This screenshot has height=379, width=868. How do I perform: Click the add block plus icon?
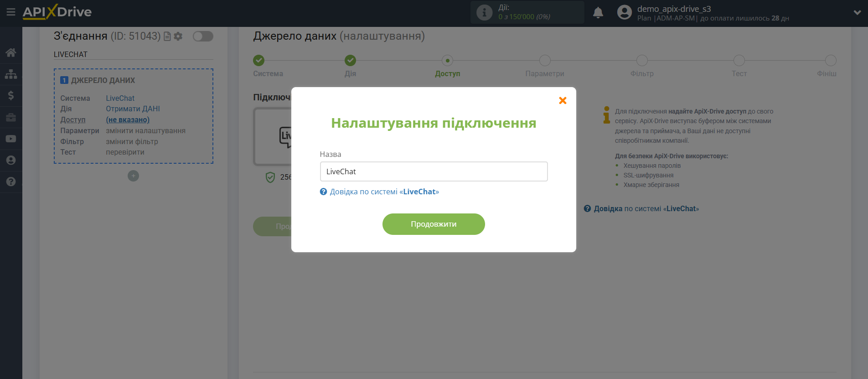click(133, 176)
